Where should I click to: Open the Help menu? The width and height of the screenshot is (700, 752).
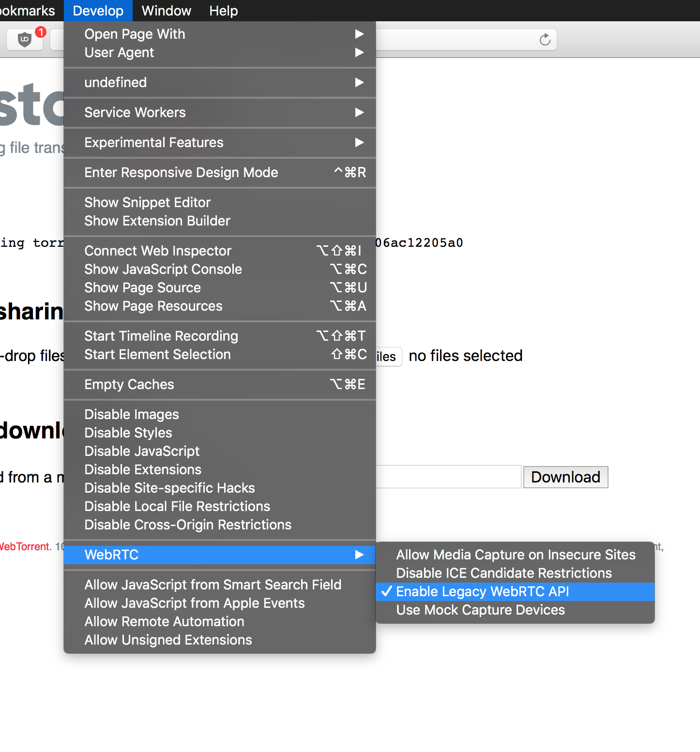(x=224, y=11)
